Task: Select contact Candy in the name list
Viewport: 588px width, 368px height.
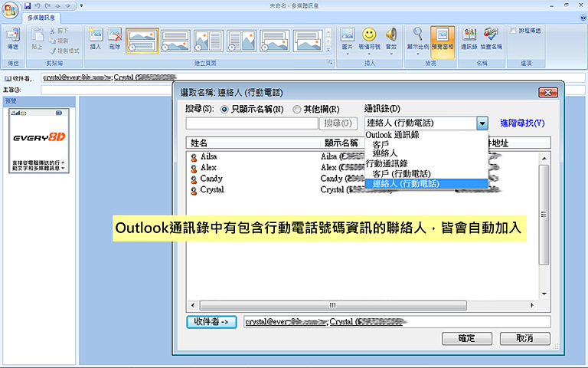Action: point(211,179)
